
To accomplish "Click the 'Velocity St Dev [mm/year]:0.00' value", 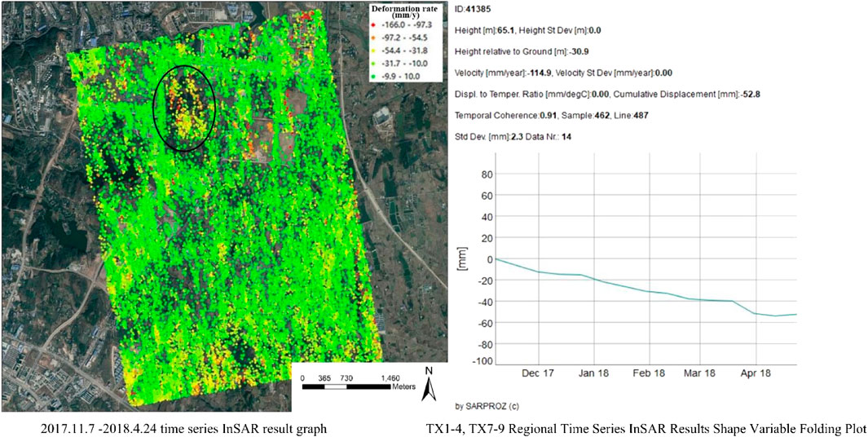I will pyautogui.click(x=615, y=73).
